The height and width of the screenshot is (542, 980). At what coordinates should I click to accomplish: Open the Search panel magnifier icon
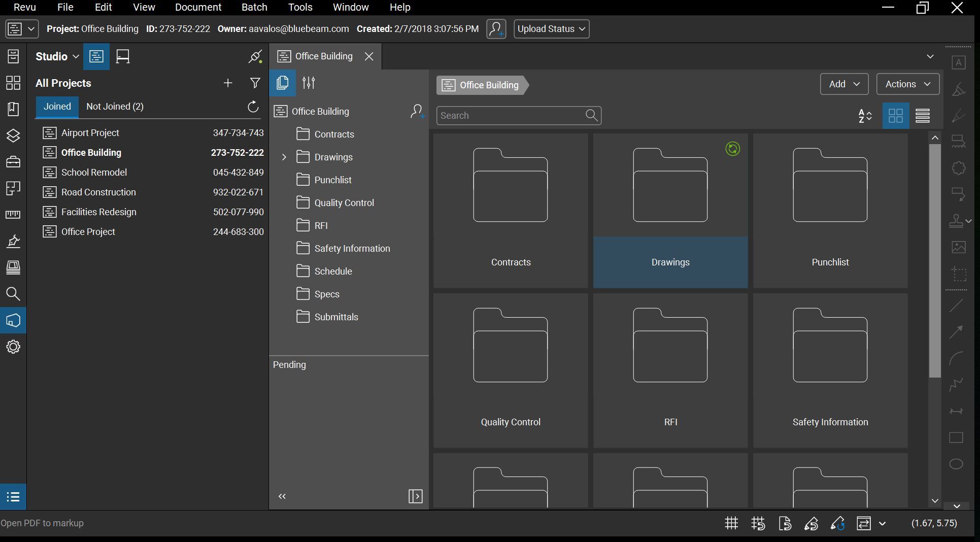13,294
